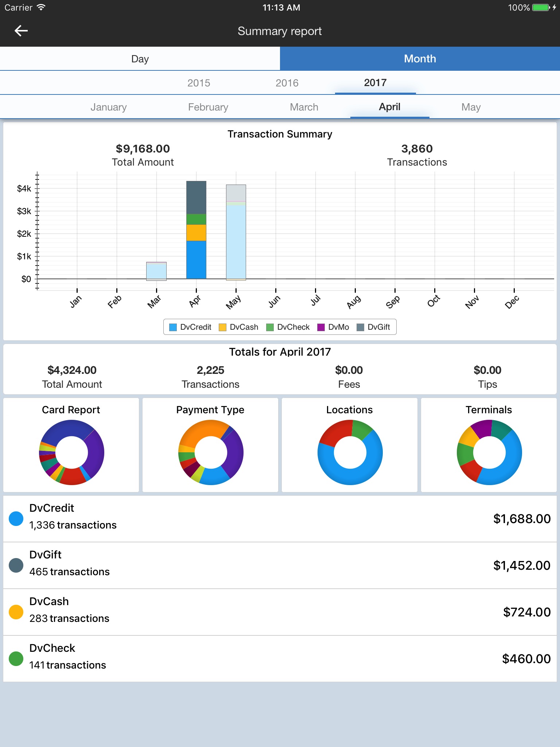Choose year 2015
This screenshot has width=560, height=747.
pyautogui.click(x=199, y=83)
